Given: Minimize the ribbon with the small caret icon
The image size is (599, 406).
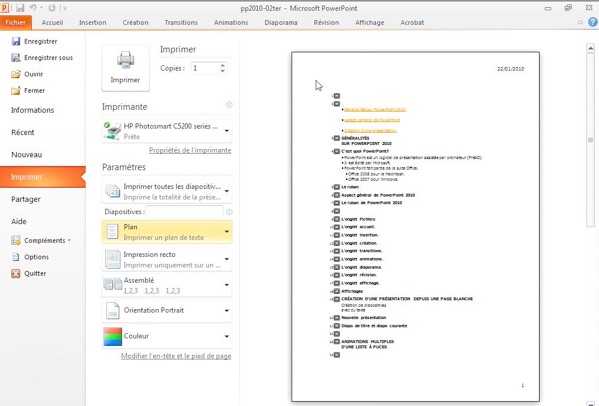Looking at the screenshot, I should tap(580, 23).
